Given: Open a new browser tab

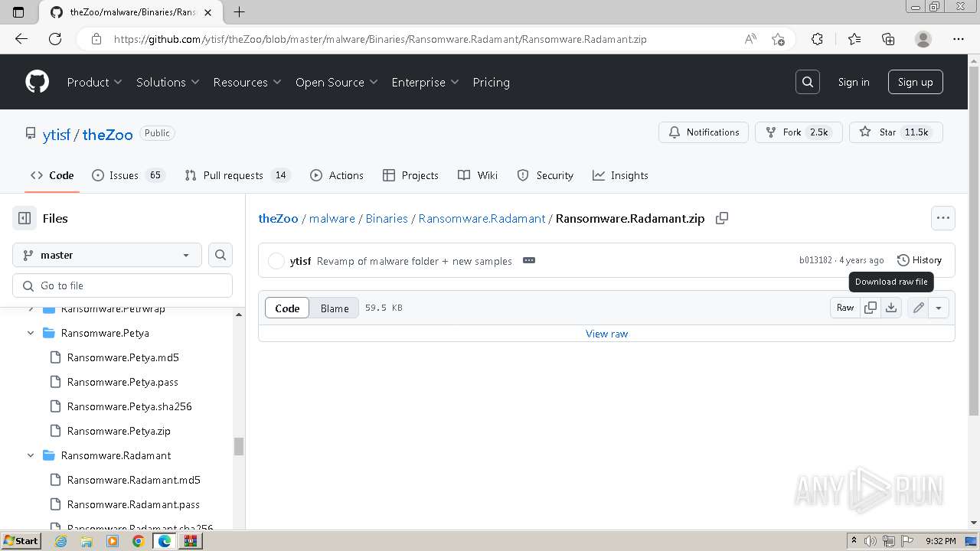Looking at the screenshot, I should 239,11.
